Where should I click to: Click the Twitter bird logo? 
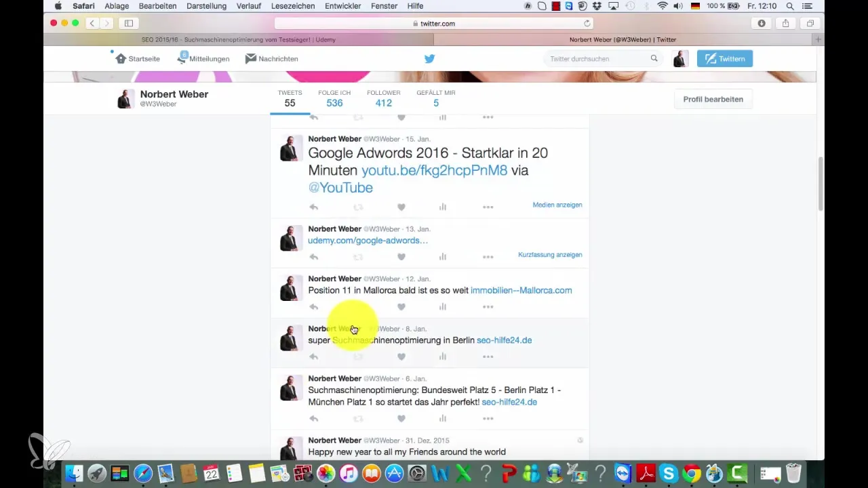point(429,59)
